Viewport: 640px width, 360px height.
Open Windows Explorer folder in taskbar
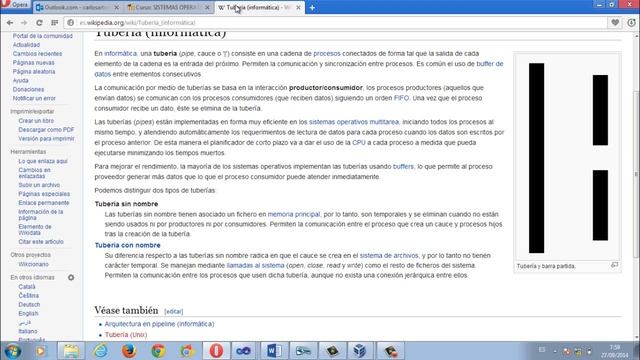pyautogui.click(x=71, y=351)
